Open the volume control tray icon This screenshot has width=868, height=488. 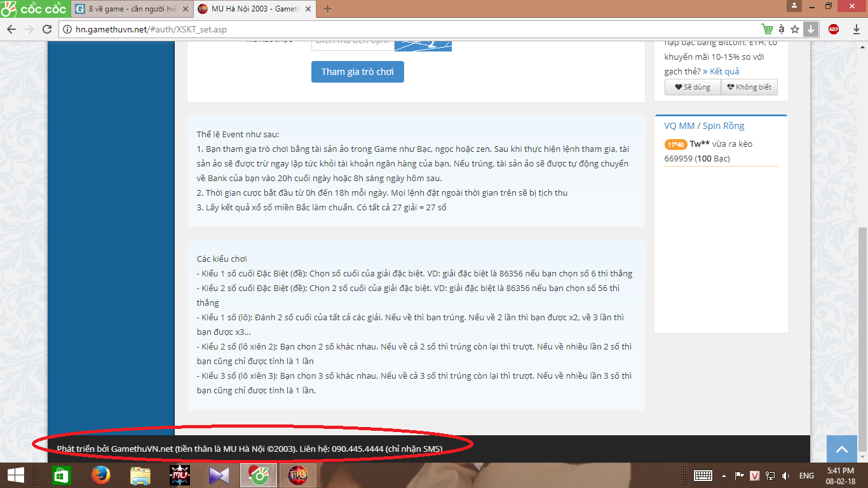pyautogui.click(x=785, y=475)
